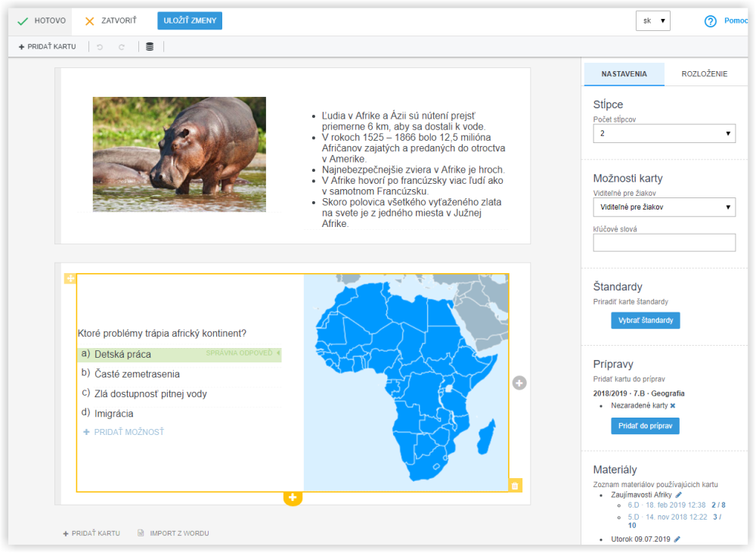Click the Vybrať štandardy button
Image resolution: width=756 pixels, height=553 pixels.
646,321
